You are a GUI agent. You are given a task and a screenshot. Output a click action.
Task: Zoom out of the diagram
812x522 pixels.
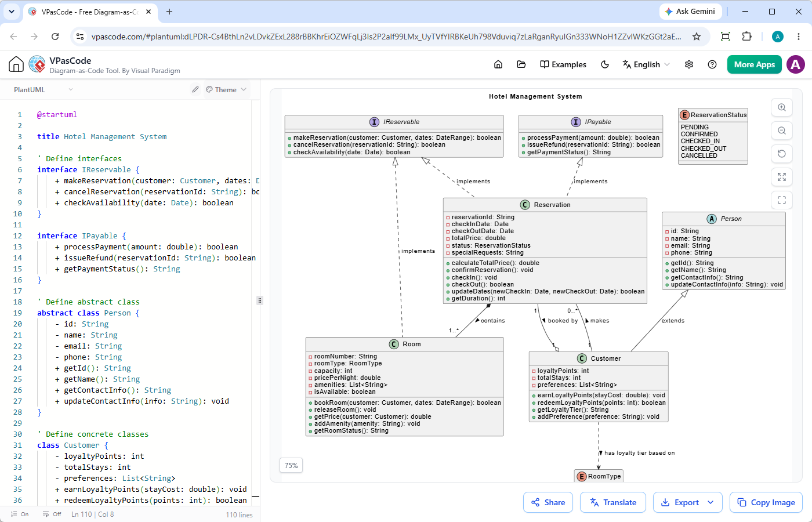coord(782,130)
